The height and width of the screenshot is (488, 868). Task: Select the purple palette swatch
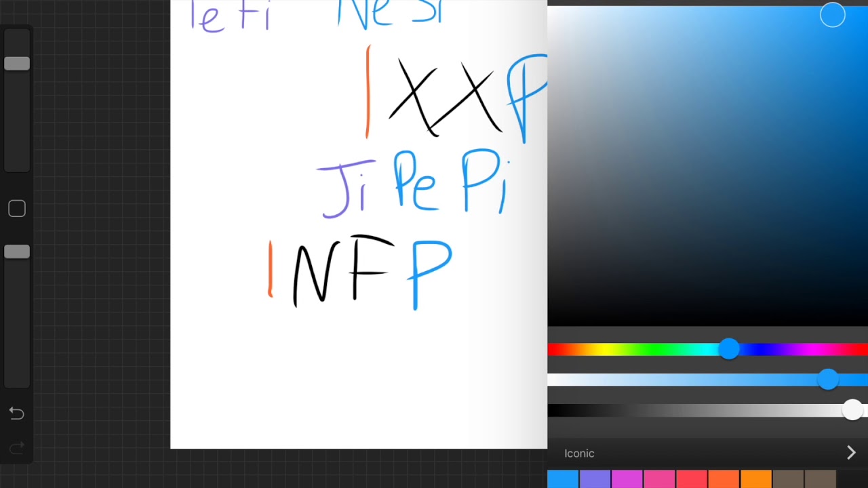tap(595, 479)
